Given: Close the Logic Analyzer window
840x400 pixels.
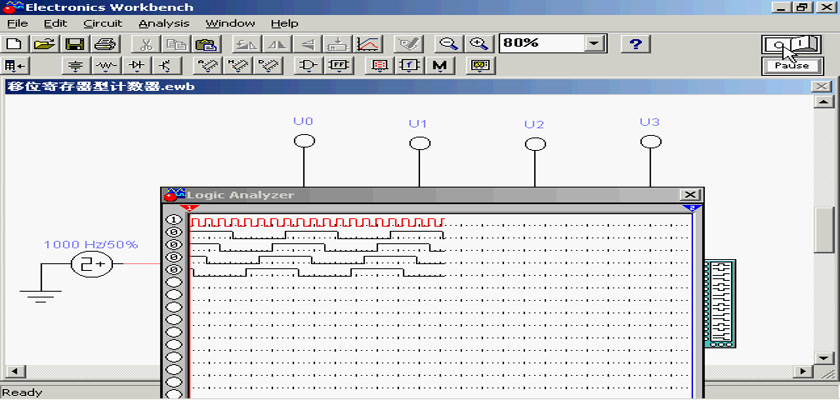Looking at the screenshot, I should pos(688,194).
